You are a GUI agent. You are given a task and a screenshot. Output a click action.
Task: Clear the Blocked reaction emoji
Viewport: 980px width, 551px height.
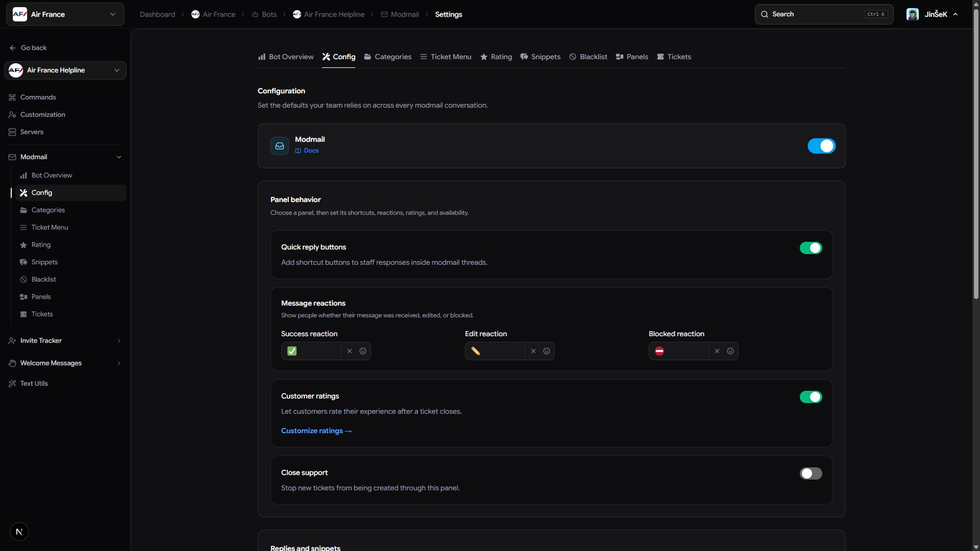pyautogui.click(x=717, y=351)
